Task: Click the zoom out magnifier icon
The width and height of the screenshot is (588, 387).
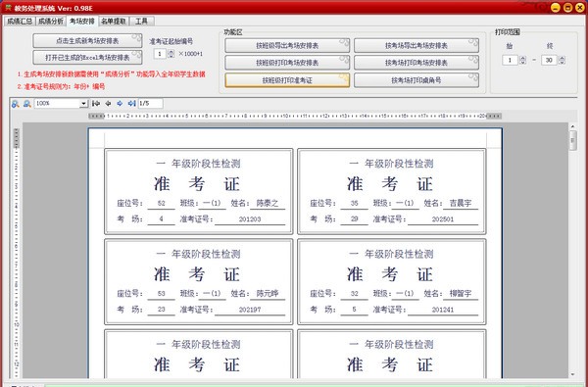Action: (27, 104)
